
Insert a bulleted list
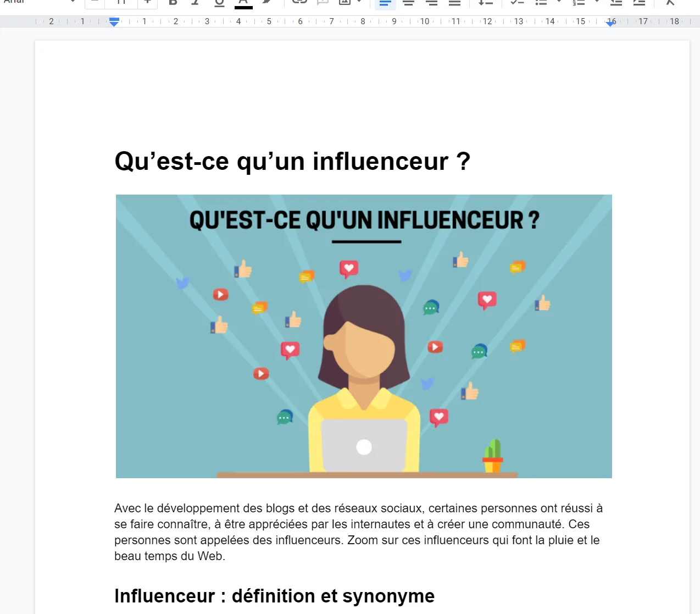541,3
